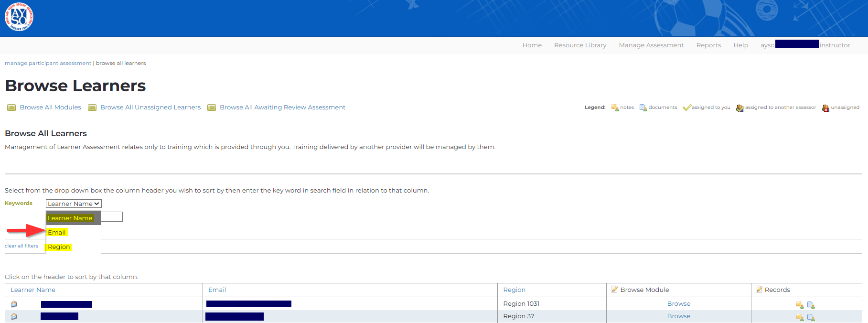The height and width of the screenshot is (323, 868).
Task: Open documents icon for the Region 37 learner
Action: tap(811, 317)
